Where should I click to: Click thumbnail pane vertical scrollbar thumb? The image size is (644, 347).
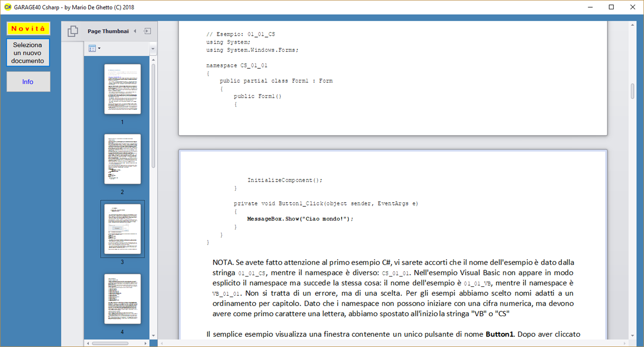[x=153, y=115]
